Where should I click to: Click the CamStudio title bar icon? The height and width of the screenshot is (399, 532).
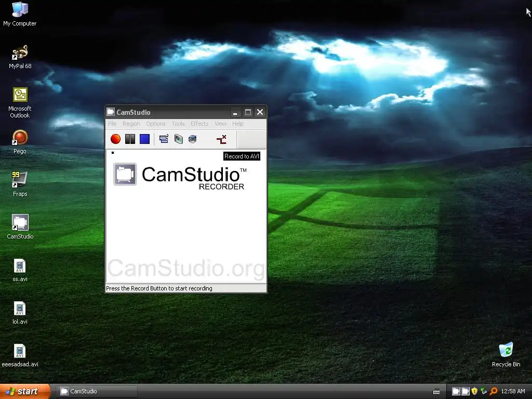(x=111, y=112)
